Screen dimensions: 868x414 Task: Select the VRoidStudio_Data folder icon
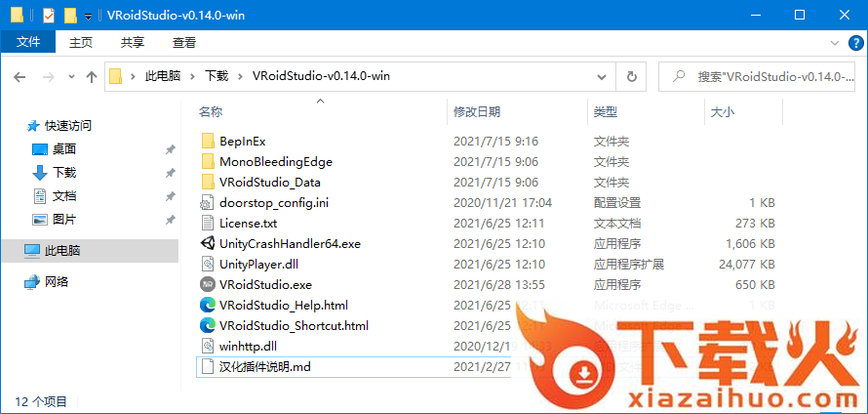pyautogui.click(x=208, y=182)
